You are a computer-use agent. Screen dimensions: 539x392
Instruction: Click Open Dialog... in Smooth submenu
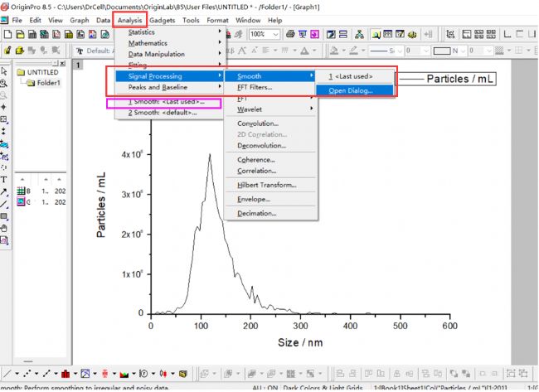(x=351, y=90)
